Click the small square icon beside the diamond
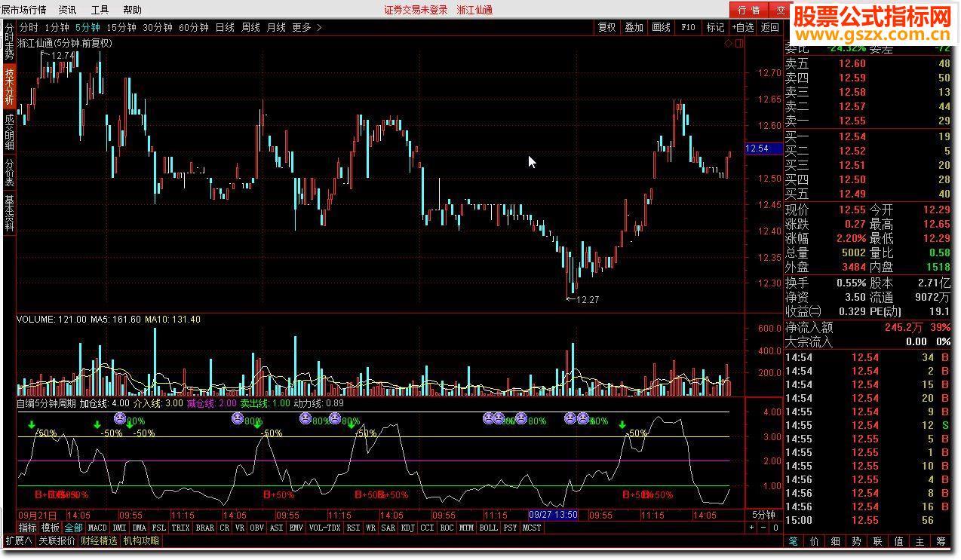 click(x=738, y=44)
